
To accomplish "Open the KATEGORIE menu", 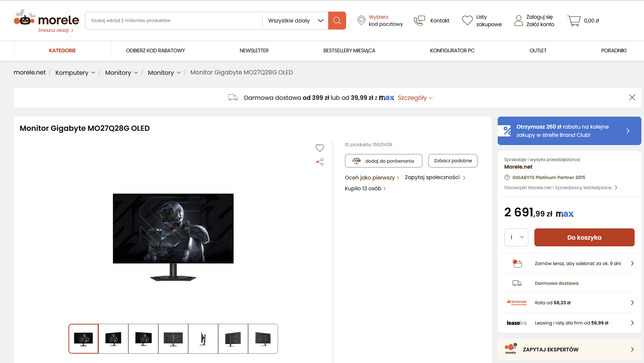I will (x=62, y=50).
